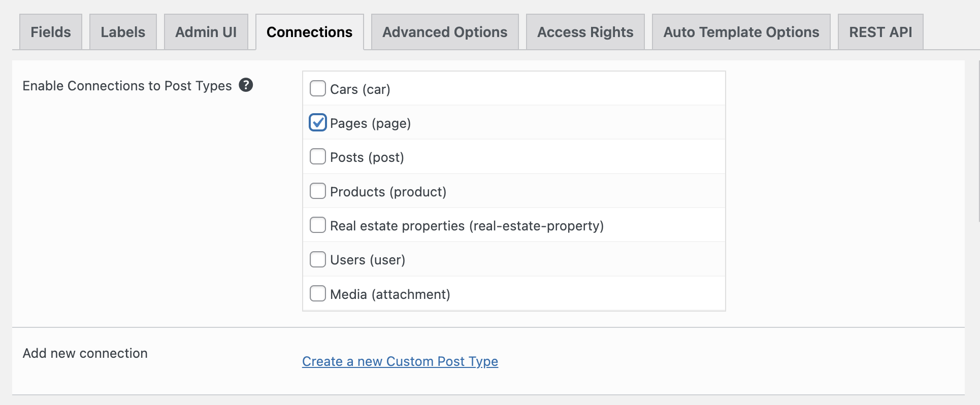Toggle the Users (user) checkbox
The image size is (980, 405).
pyautogui.click(x=318, y=259)
